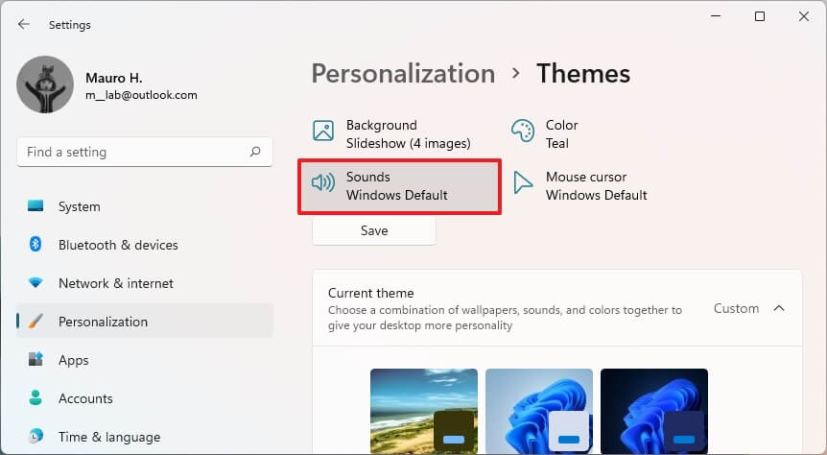This screenshot has height=455, width=827.
Task: Select the Windows dark bloom theme
Action: click(x=654, y=411)
